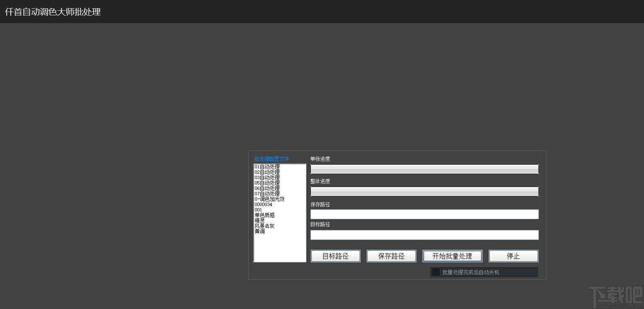Click the 停止 button
The image size is (644, 309).
coord(513,256)
